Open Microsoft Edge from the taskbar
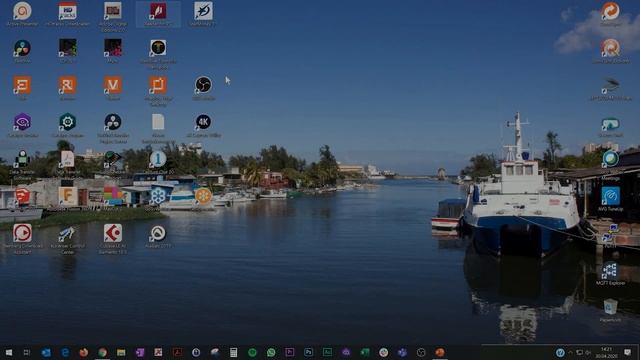This screenshot has height=360, width=640. [x=65, y=352]
